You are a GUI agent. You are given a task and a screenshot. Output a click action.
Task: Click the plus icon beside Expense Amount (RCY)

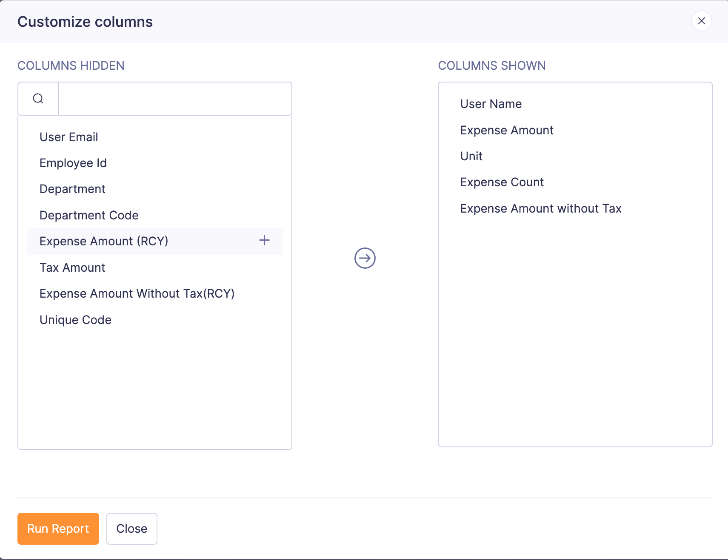(x=264, y=240)
